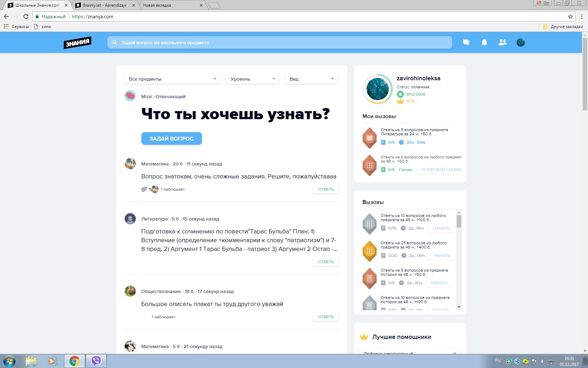Click the profile avatar in header
Image resolution: width=588 pixels, height=368 pixels.
[x=520, y=42]
